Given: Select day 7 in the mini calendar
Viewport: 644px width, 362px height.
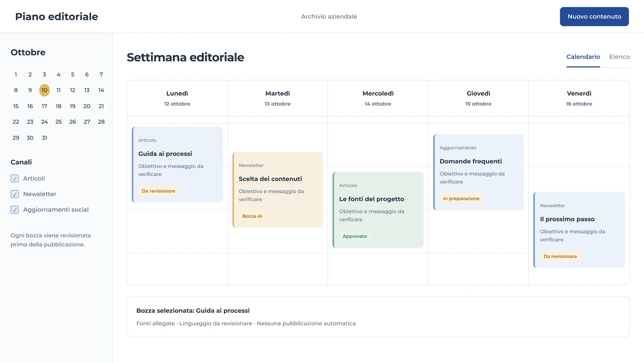Looking at the screenshot, I should [x=101, y=74].
